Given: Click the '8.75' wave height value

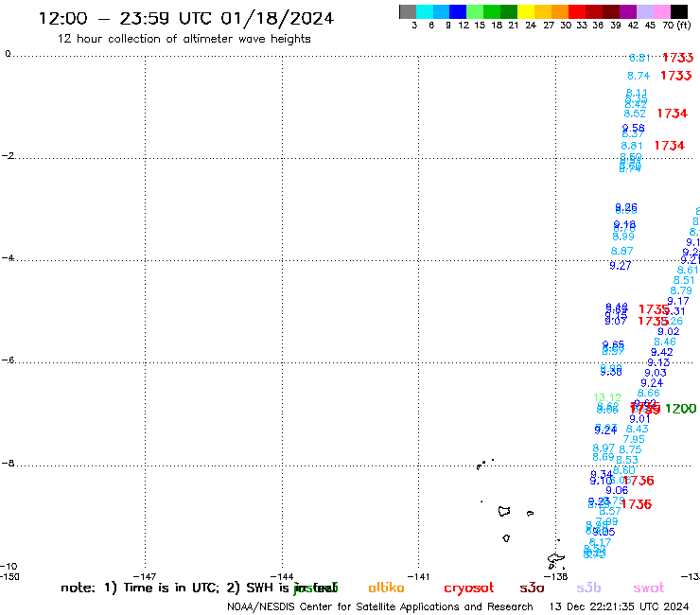Looking at the screenshot, I should 630,449.
